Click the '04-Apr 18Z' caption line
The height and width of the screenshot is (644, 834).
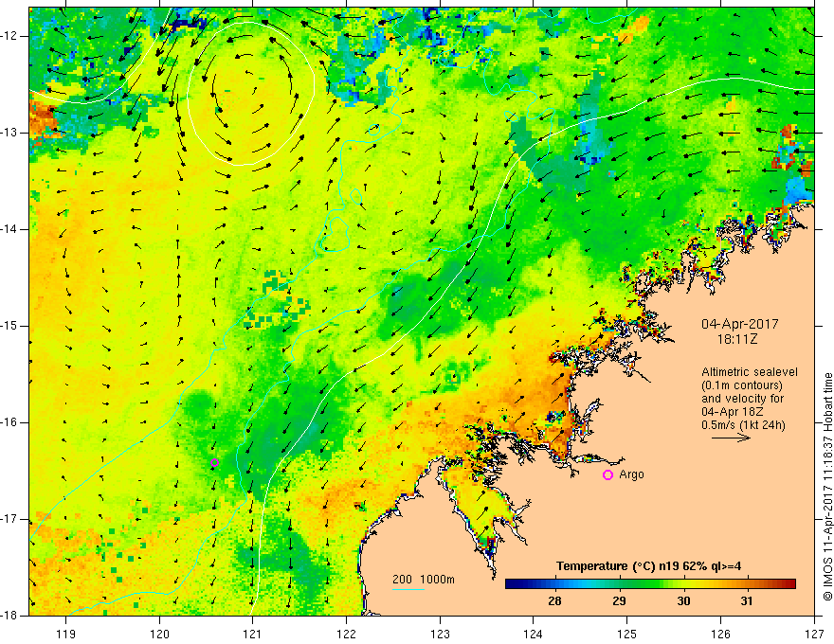(x=732, y=412)
